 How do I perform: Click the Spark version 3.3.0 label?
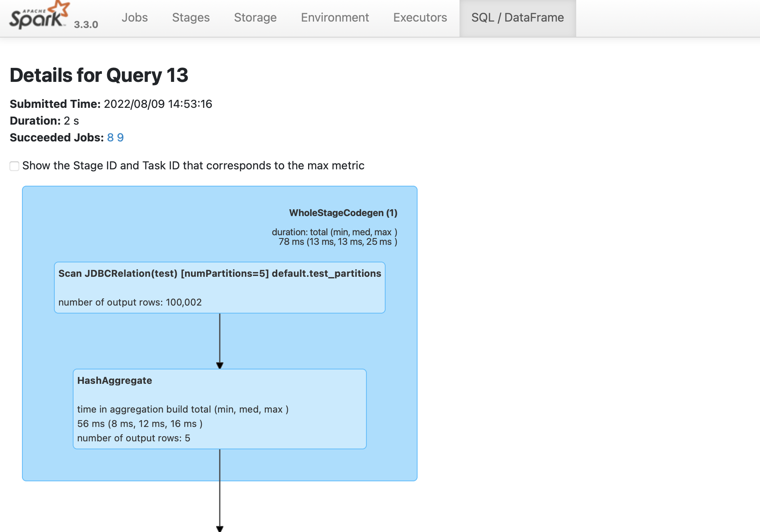pos(86,24)
